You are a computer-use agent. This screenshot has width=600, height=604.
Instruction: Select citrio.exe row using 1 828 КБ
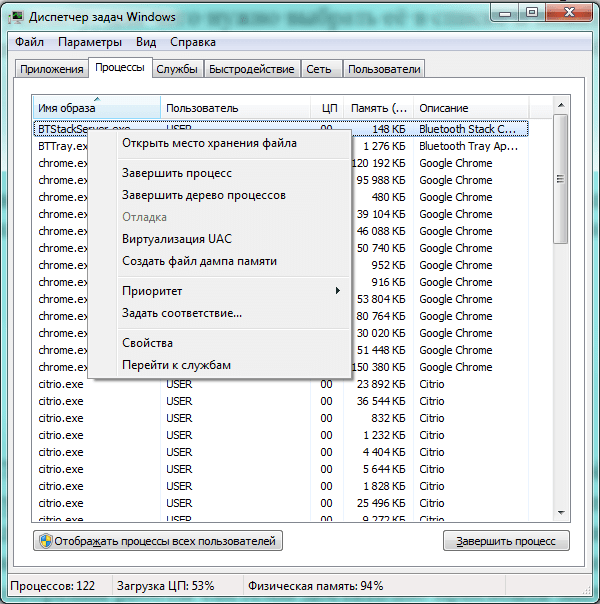(x=281, y=486)
